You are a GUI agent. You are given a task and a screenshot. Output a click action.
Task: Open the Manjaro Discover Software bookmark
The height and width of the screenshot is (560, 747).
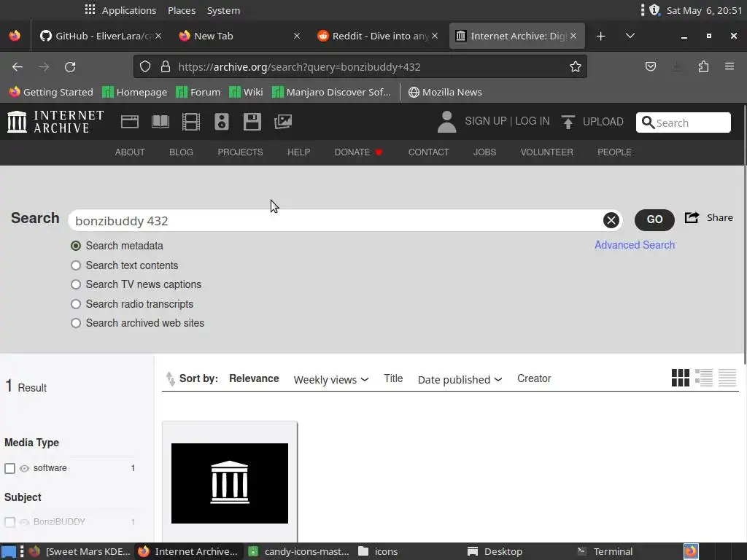(332, 93)
